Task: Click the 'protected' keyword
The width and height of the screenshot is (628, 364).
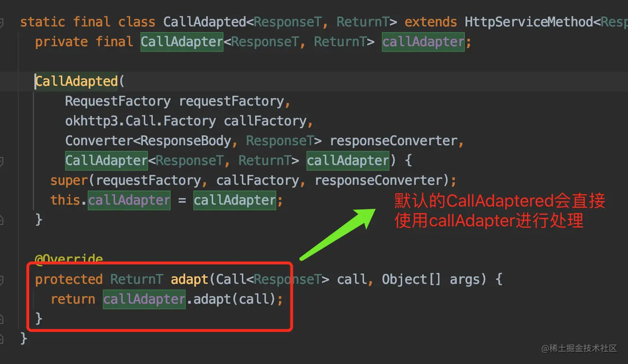Action: [69, 280]
